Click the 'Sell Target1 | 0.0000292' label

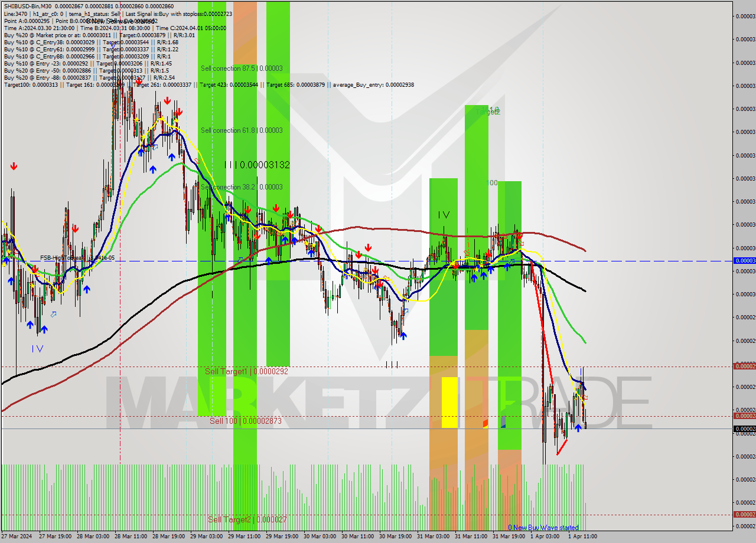[246, 371]
